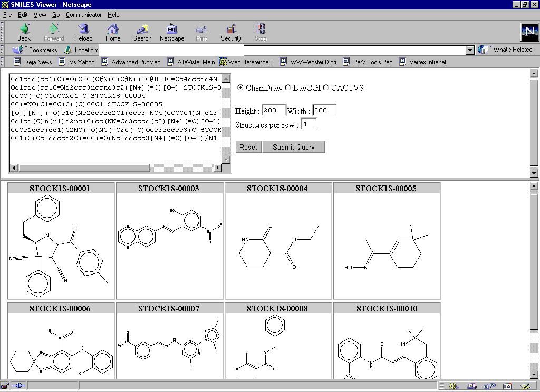Click inside the SMILES text area
540x392 pixels.
coord(115,119)
